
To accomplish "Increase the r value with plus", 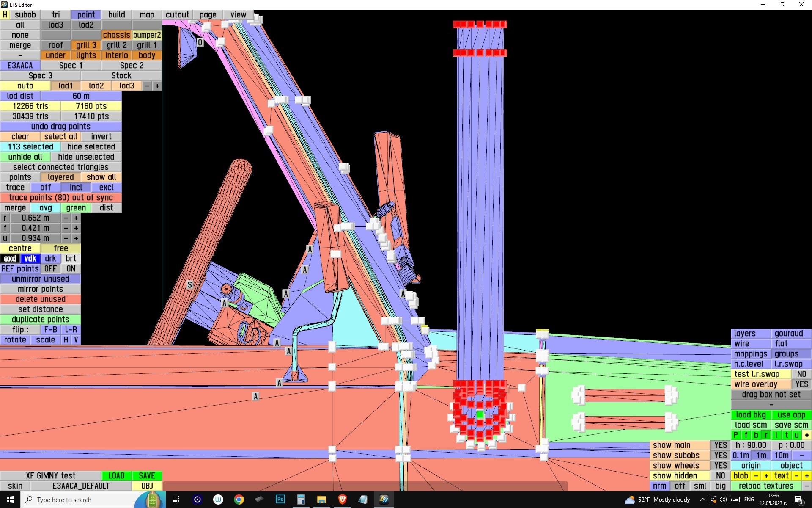I will pos(76,218).
